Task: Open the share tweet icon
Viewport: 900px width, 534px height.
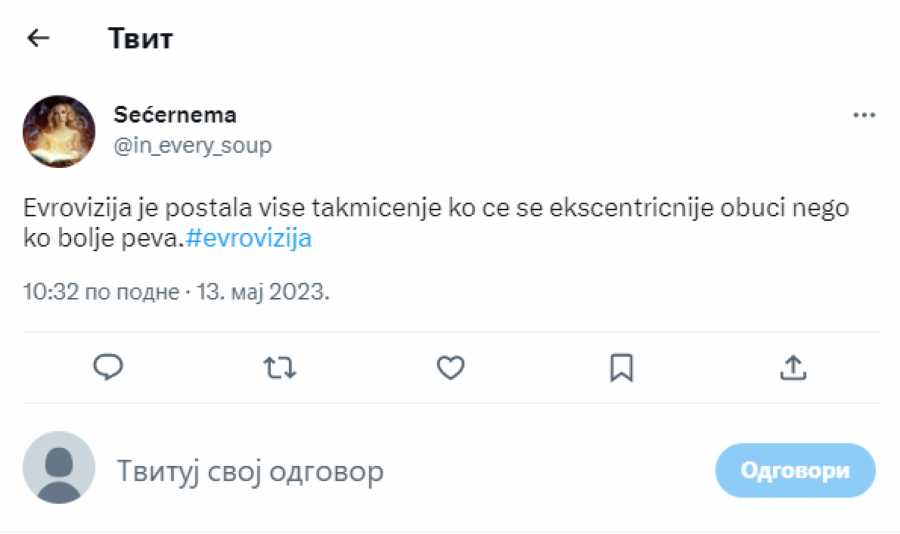Action: coord(792,367)
